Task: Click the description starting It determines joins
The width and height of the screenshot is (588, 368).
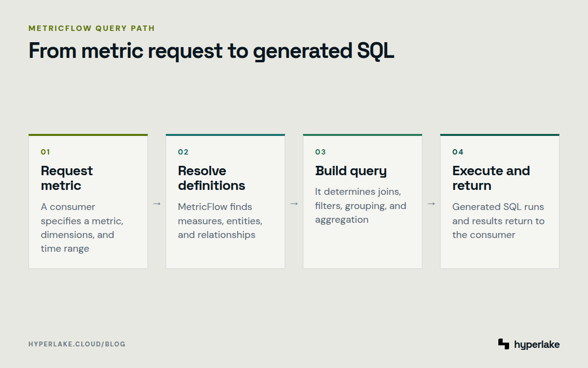Action: coord(361,206)
